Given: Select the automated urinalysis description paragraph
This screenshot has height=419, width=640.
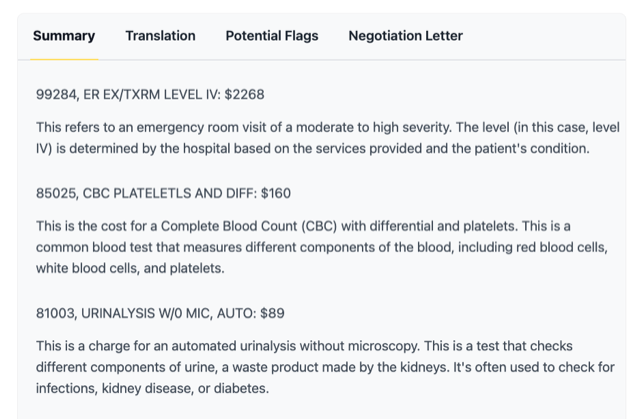Looking at the screenshot, I should (325, 367).
